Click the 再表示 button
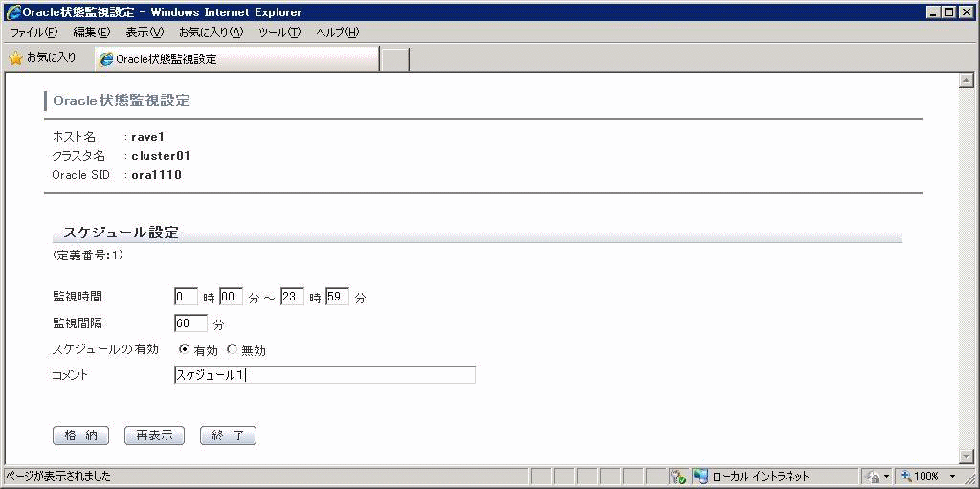 pyautogui.click(x=154, y=435)
